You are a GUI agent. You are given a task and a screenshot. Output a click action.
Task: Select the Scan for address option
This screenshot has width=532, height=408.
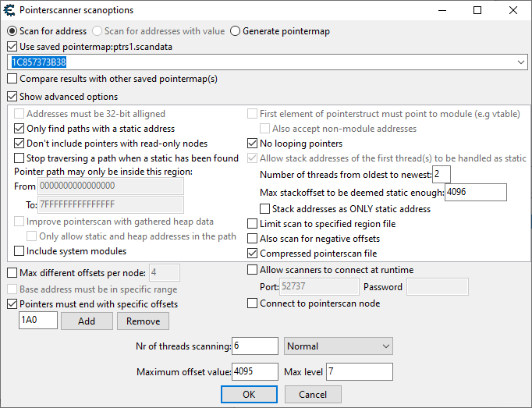click(x=12, y=31)
